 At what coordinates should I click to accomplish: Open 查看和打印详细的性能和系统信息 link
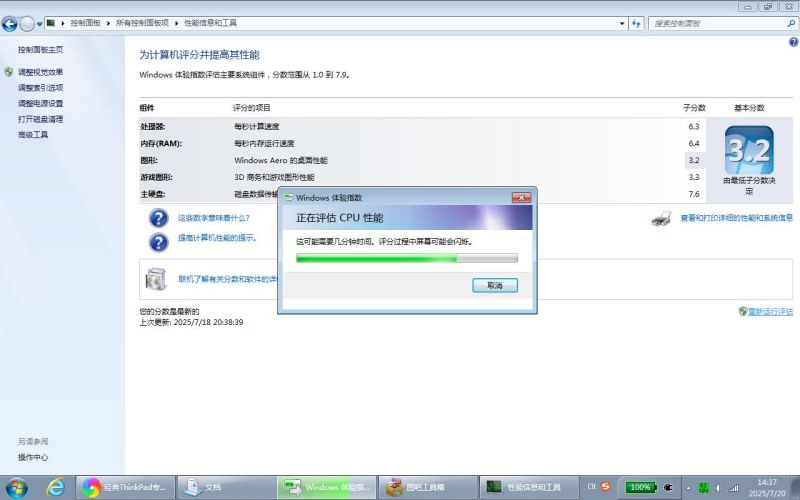[x=736, y=218]
